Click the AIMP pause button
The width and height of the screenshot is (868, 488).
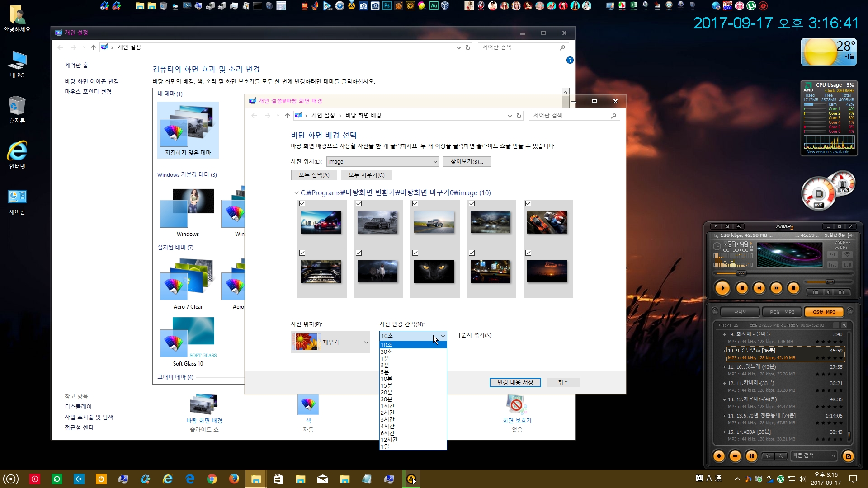742,288
